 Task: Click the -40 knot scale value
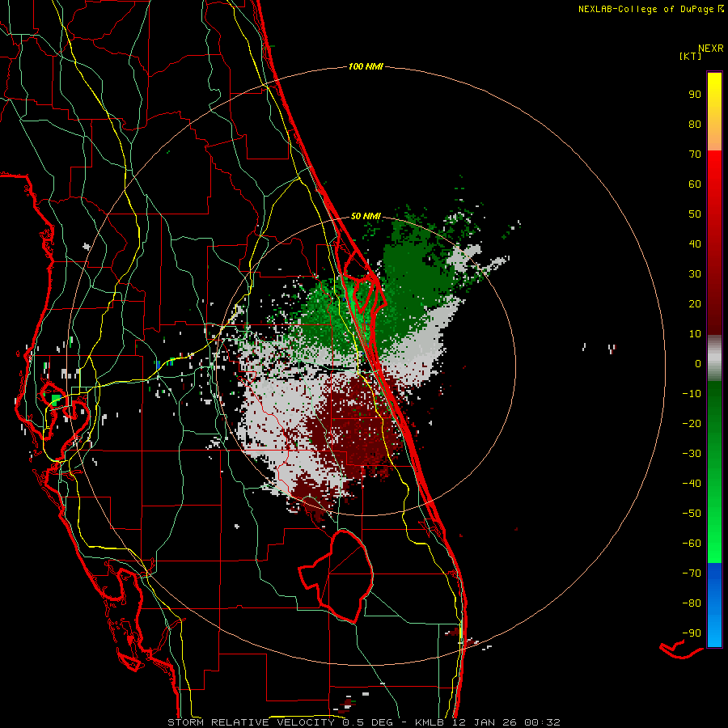click(692, 484)
